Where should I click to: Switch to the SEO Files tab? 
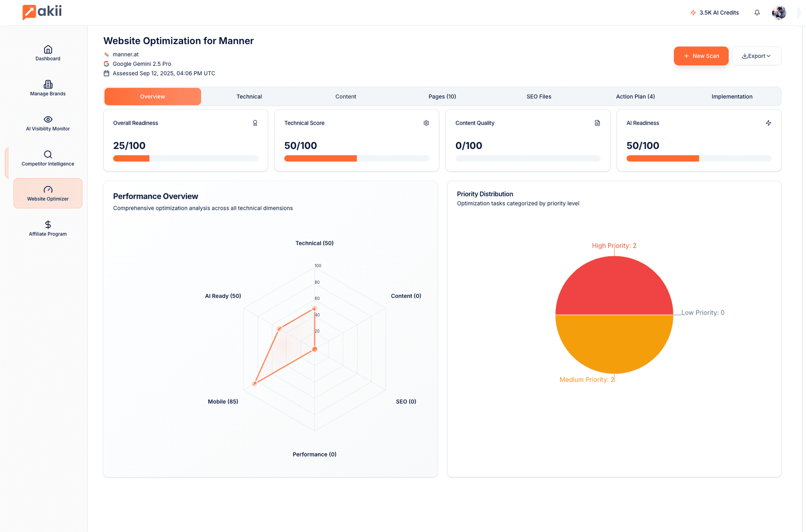539,96
